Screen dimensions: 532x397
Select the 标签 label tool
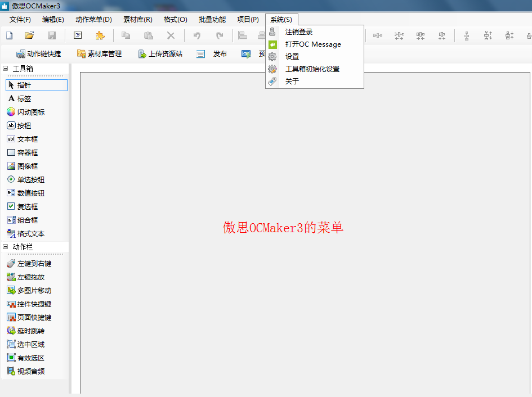click(20, 98)
